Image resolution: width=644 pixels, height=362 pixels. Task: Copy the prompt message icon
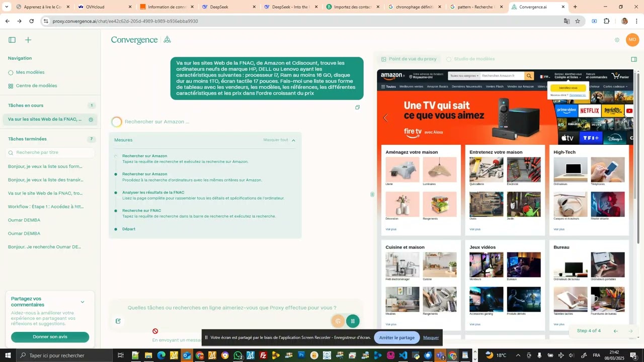[358, 107]
